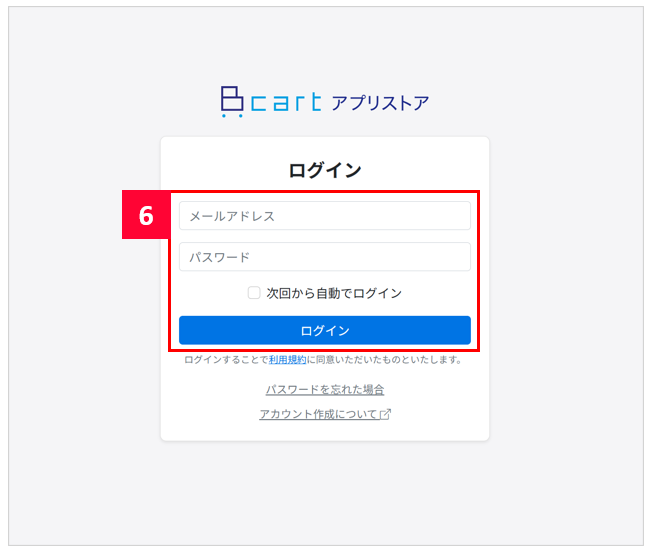
Task: Click the bold ログイン heading
Action: (325, 170)
